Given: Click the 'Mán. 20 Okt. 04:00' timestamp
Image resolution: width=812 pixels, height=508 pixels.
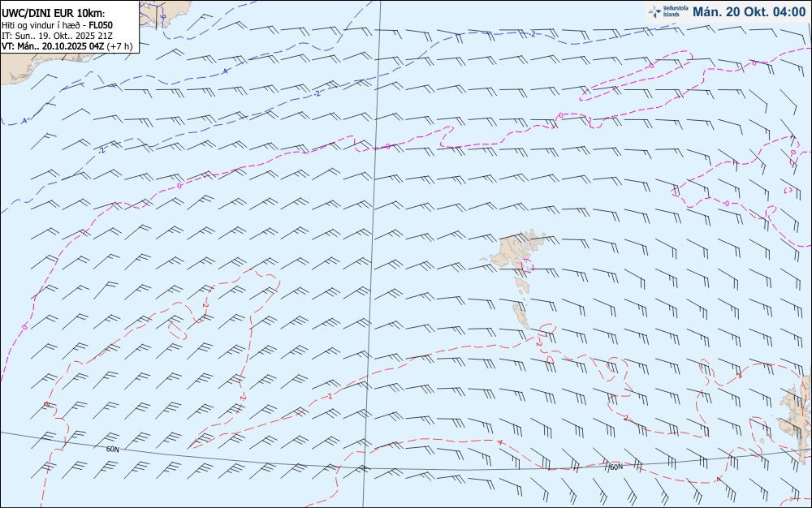Looking at the screenshot, I should tap(749, 12).
